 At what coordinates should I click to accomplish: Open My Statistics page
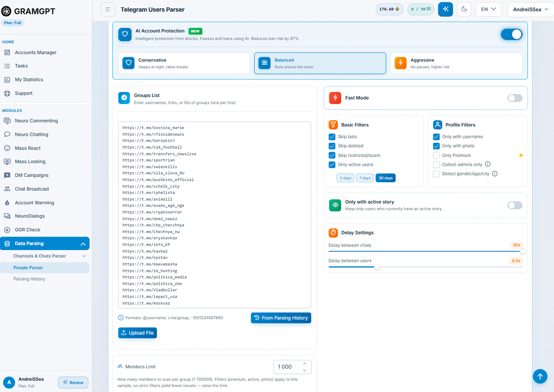29,80
